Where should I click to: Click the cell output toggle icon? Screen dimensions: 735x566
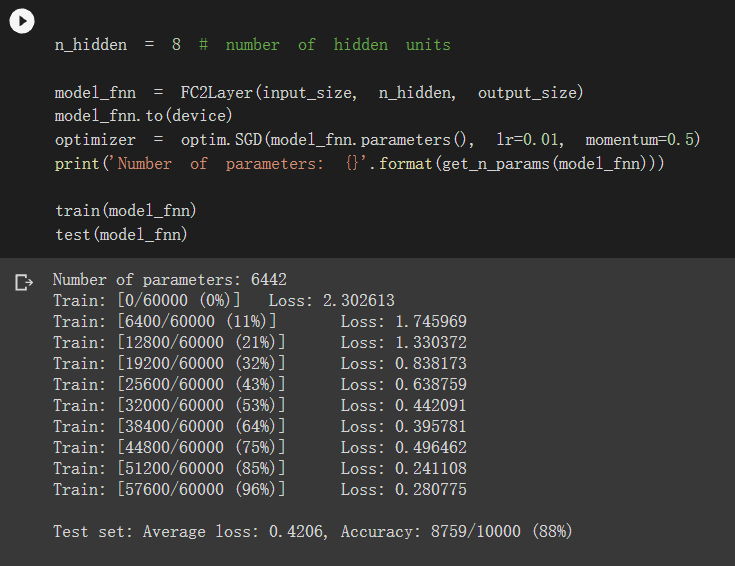pyautogui.click(x=24, y=283)
